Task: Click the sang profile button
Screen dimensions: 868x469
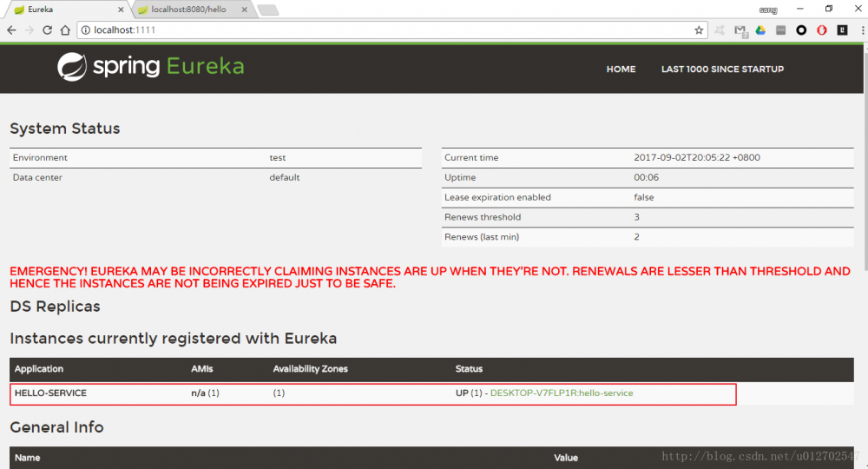Action: (x=768, y=10)
